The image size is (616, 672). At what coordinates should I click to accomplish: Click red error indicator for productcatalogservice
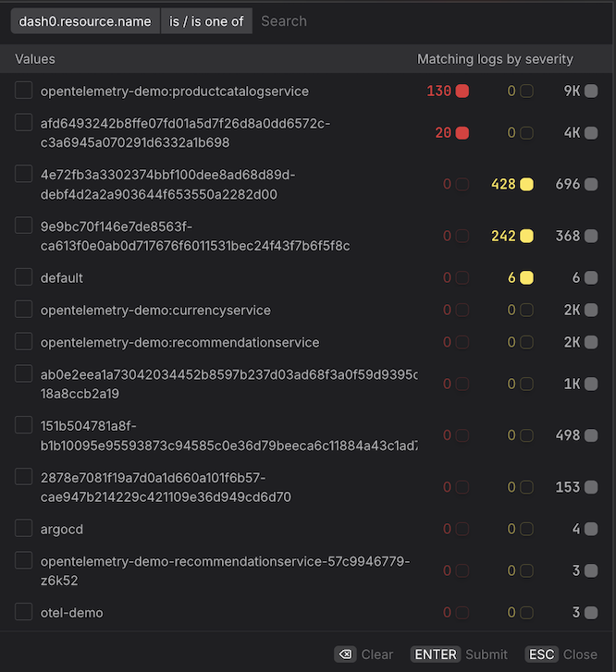tap(462, 92)
